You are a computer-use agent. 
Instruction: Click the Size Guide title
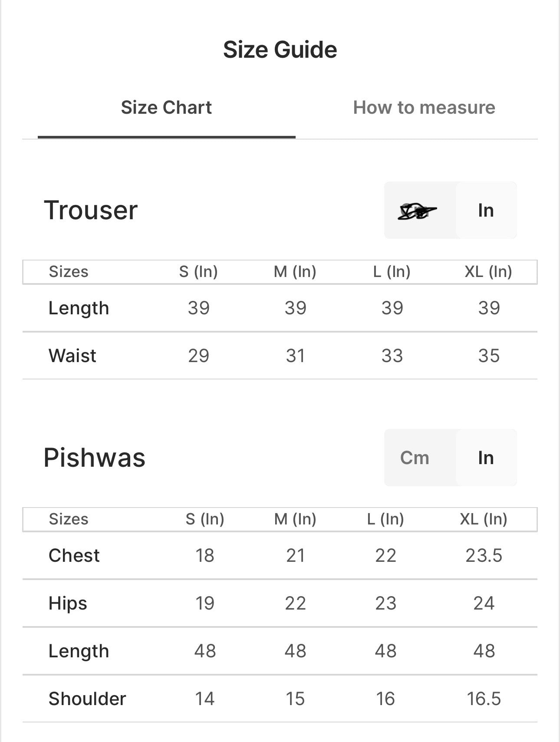(280, 49)
